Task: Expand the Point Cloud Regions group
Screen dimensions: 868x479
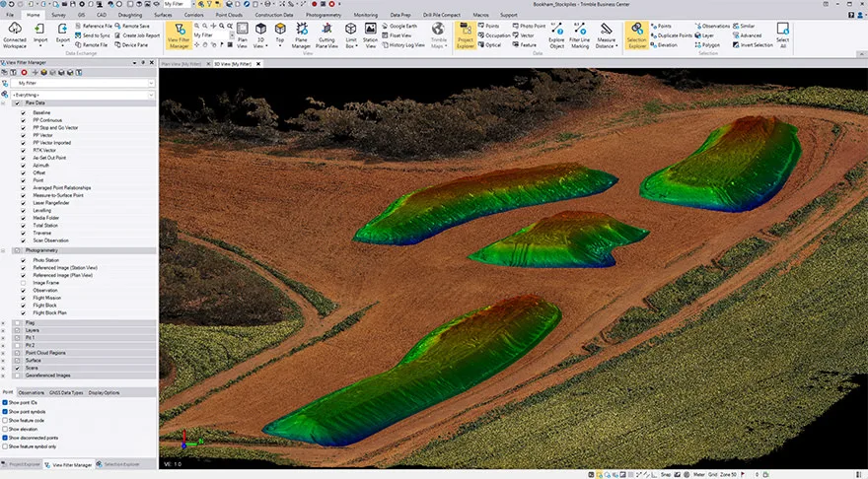Action: [5, 352]
